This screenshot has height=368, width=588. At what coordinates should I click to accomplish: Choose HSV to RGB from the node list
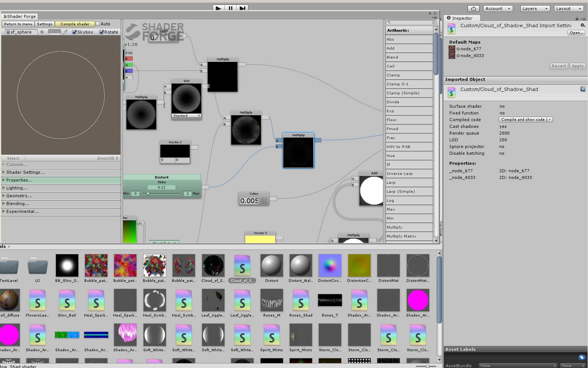tap(409, 147)
